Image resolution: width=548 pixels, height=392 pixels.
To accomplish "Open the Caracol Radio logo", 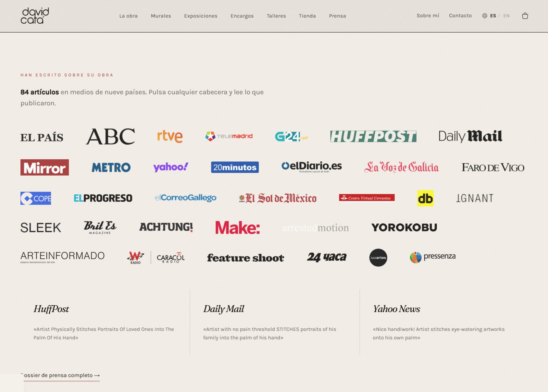I will (171, 258).
